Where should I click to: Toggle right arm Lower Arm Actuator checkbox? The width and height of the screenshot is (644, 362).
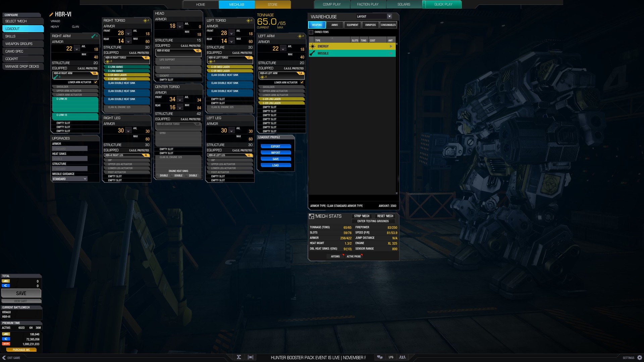click(96, 82)
